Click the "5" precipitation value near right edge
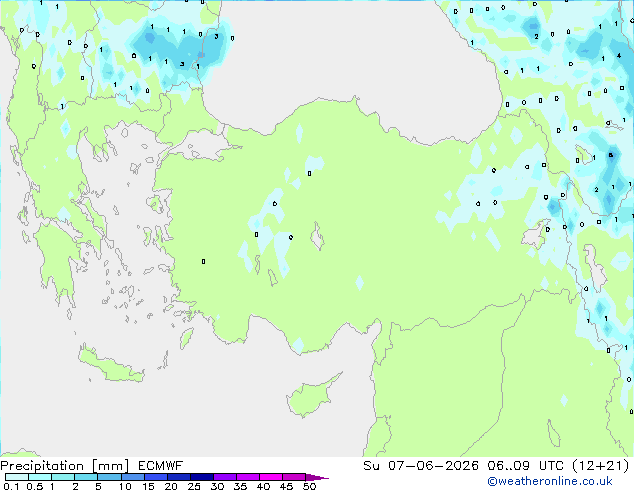This screenshot has height=490, width=634. [611, 155]
